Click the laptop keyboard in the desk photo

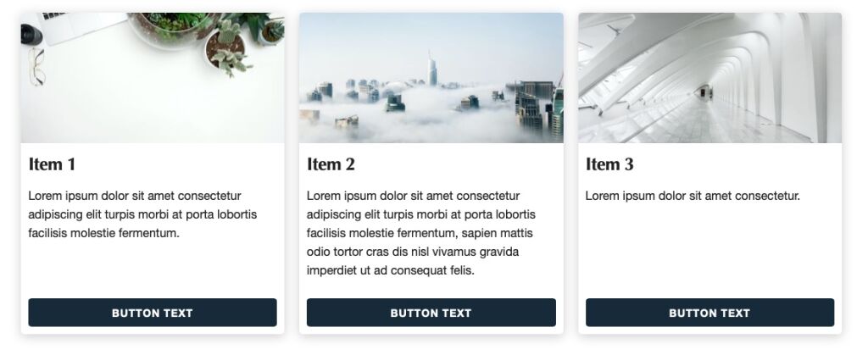(x=54, y=16)
